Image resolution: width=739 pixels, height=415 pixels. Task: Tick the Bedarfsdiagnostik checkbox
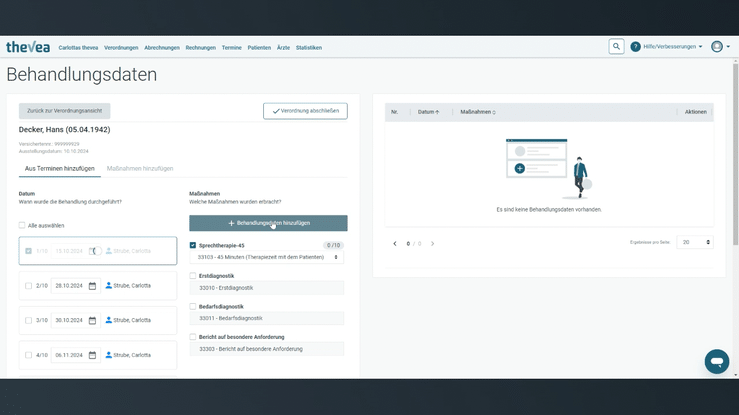tap(193, 306)
